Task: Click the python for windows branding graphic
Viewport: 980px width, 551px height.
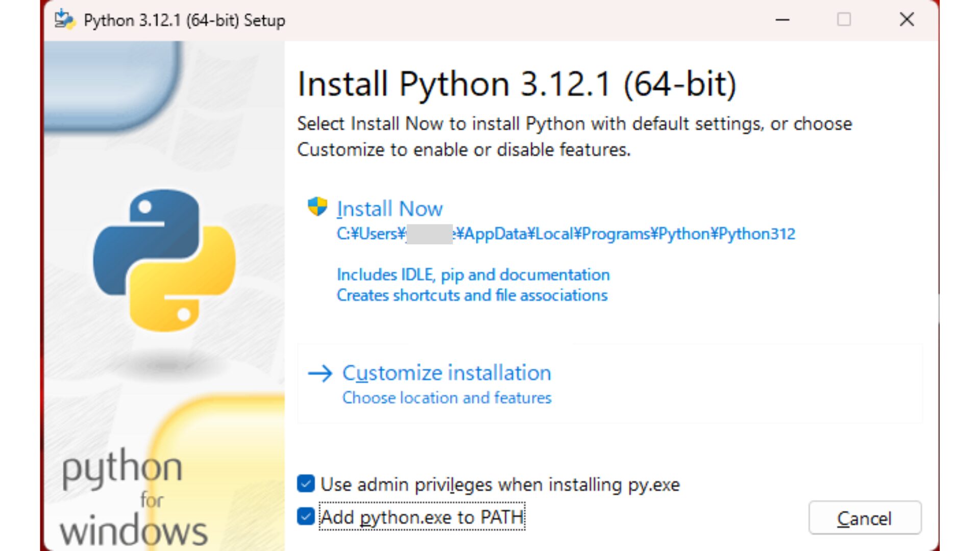Action: coord(133,490)
